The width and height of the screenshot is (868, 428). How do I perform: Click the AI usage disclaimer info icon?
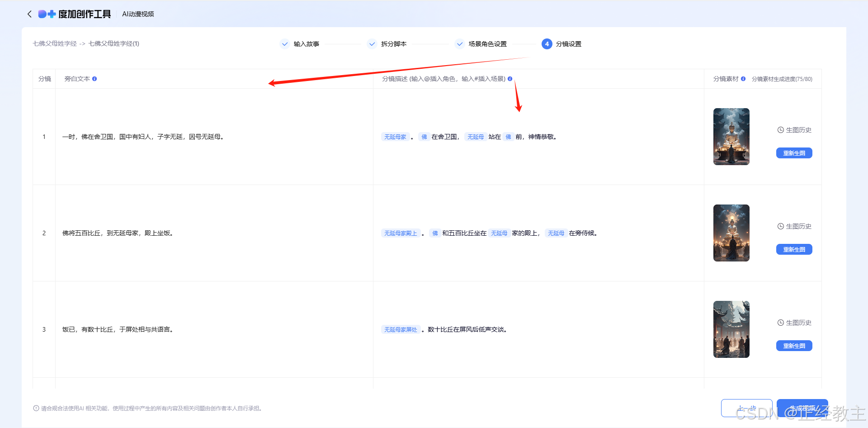pyautogui.click(x=36, y=408)
